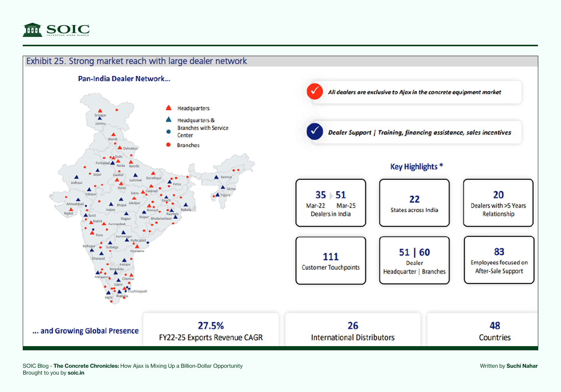
Task: Click the 'Pan-India Dealer Network...' heading
Action: pos(124,78)
